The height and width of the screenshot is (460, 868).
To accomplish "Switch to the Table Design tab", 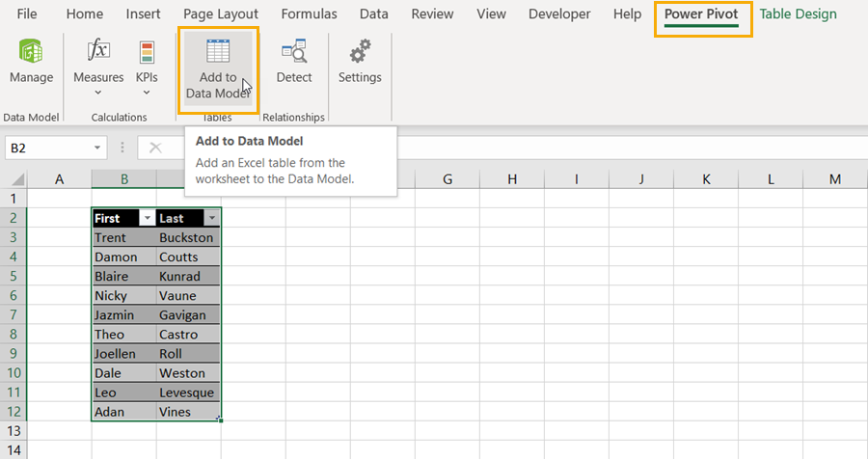I will tap(798, 14).
